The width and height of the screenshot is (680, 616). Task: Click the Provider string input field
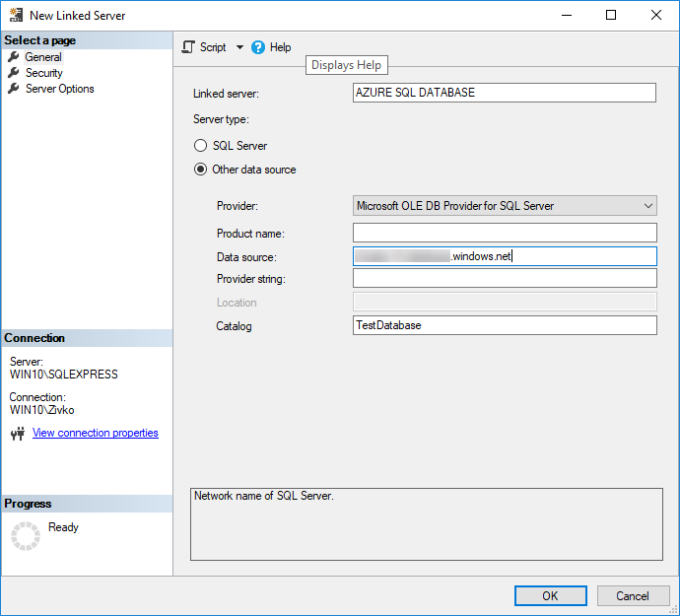coord(504,279)
